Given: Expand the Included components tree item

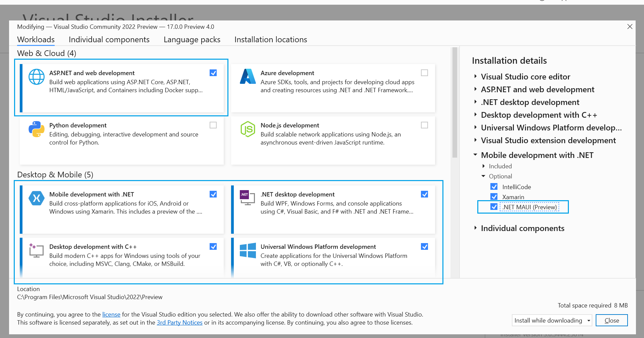Looking at the screenshot, I should (x=483, y=166).
